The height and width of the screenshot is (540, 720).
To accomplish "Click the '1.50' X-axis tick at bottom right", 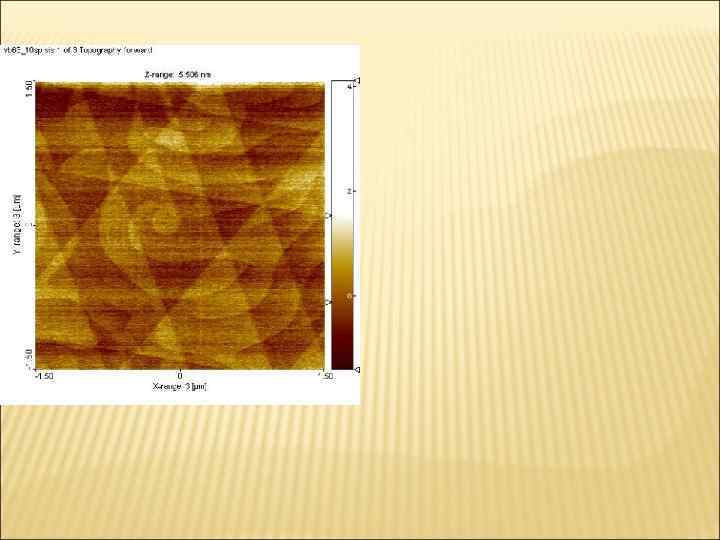I will coord(326,376).
